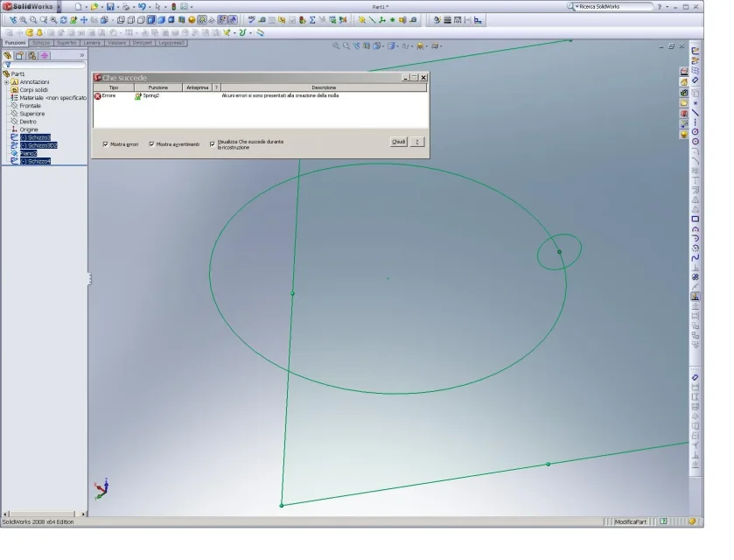734x560 pixels.
Task: Expand the manager panel tabs chevron
Action: pyautogui.click(x=82, y=55)
